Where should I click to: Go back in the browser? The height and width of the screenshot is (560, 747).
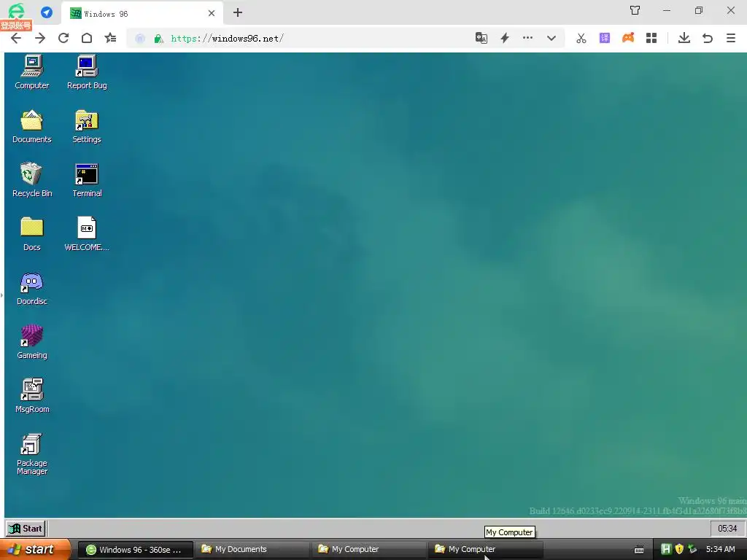click(x=16, y=38)
